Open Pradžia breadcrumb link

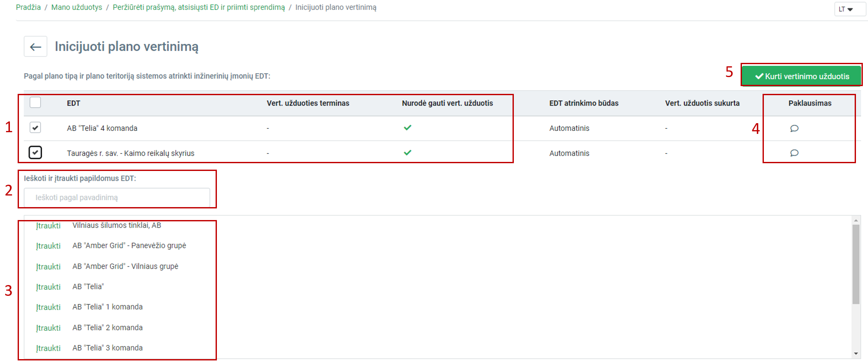(28, 7)
